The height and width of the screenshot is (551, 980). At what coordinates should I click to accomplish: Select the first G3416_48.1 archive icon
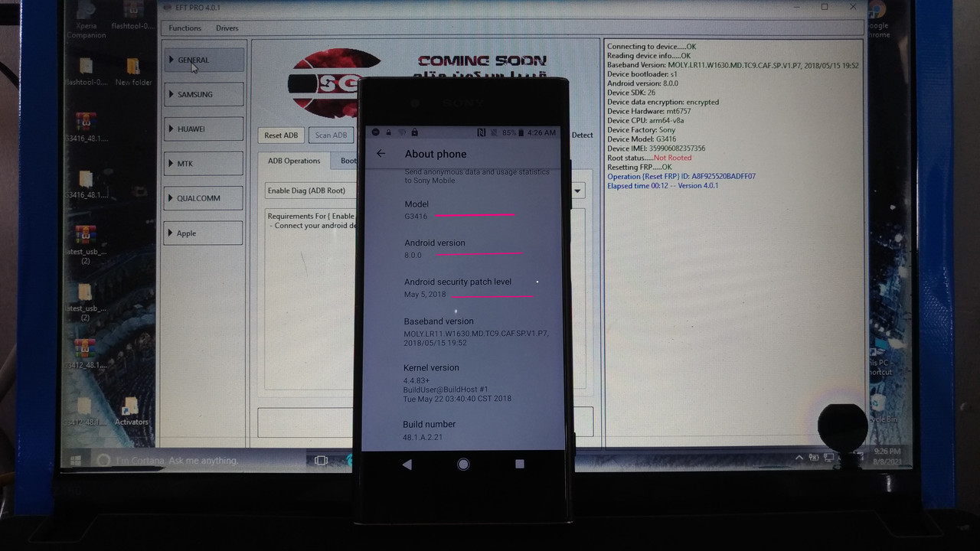[x=86, y=127]
